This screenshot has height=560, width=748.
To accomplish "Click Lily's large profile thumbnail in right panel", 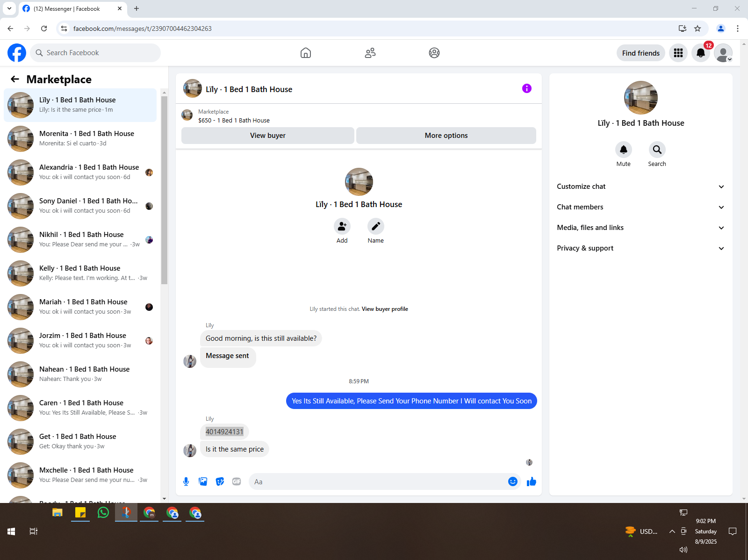I will tap(641, 98).
